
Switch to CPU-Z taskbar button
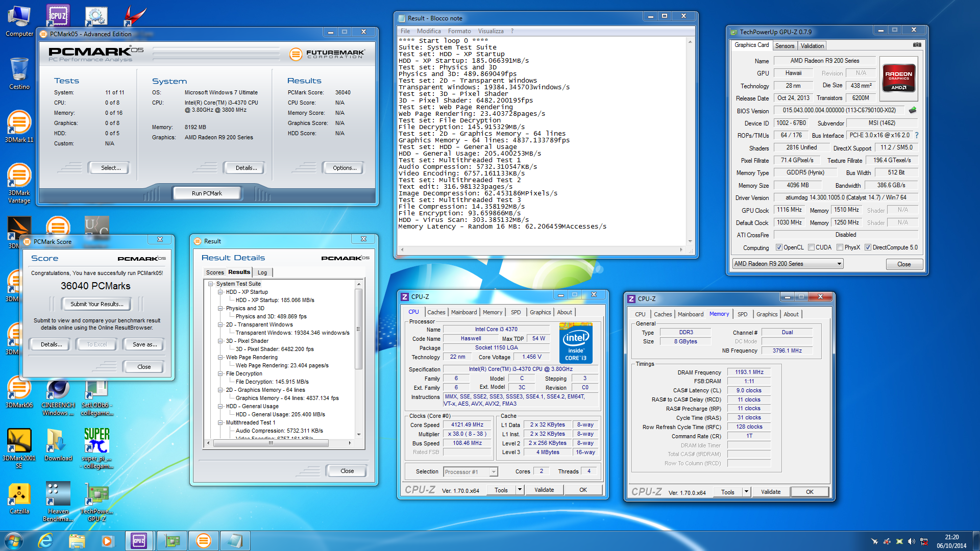139,540
